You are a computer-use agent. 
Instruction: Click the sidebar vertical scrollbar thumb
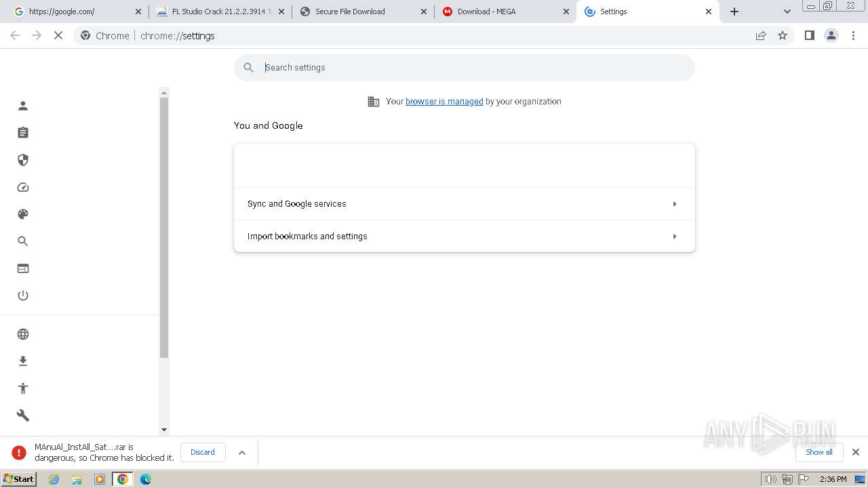(163, 227)
